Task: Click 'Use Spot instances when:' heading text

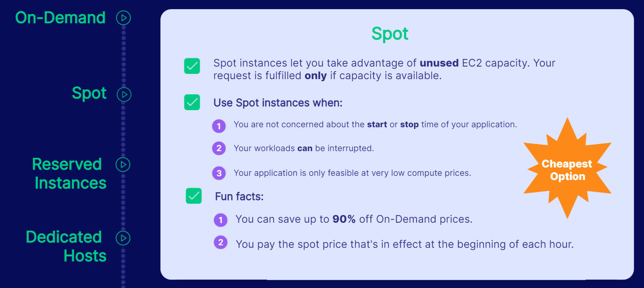Action: coord(277,103)
